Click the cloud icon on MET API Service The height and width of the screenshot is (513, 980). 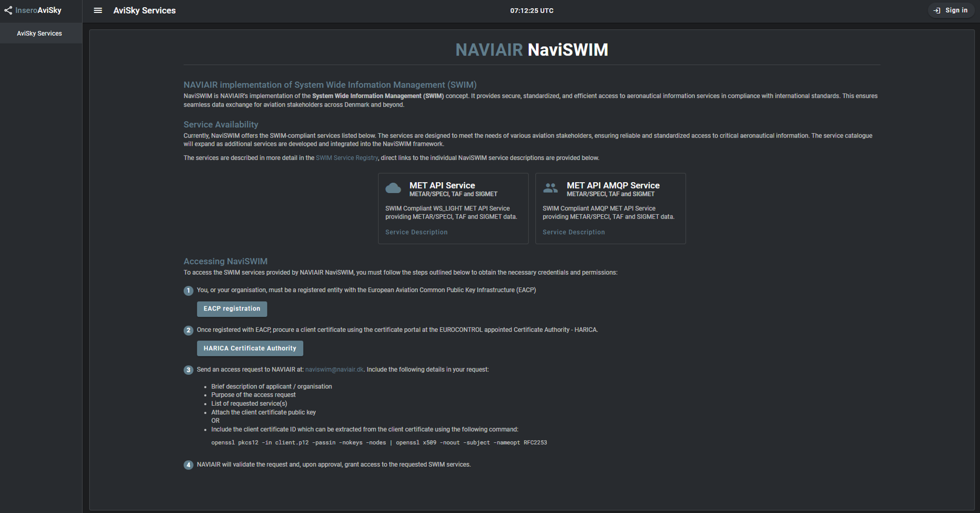tap(393, 188)
